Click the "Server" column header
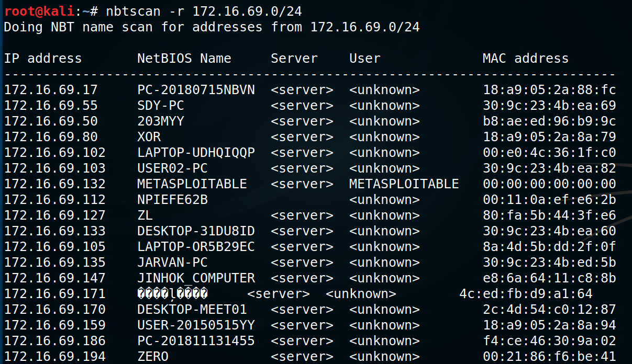632x364 pixels. 294,59
